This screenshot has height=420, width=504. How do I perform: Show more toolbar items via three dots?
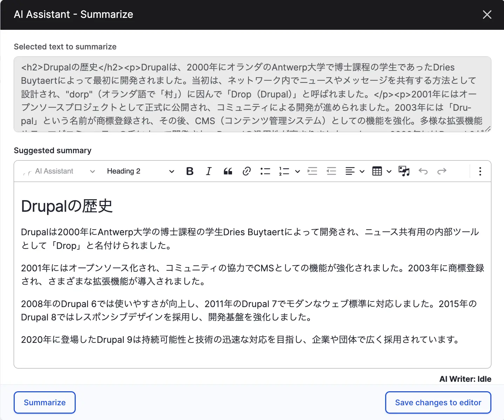point(480,171)
